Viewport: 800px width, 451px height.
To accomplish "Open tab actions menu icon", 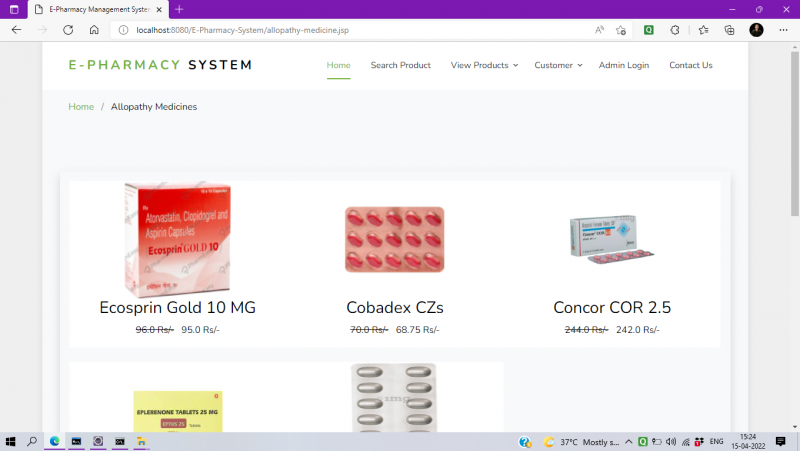I will [14, 9].
